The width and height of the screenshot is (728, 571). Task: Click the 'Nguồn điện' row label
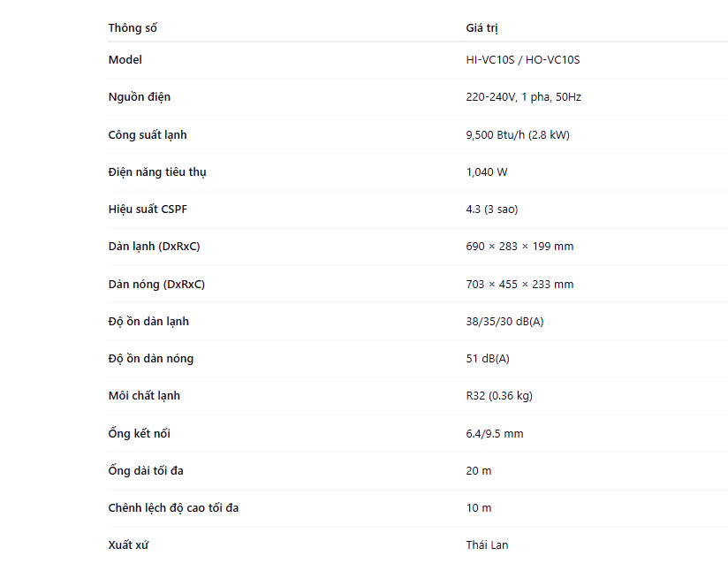(x=140, y=97)
